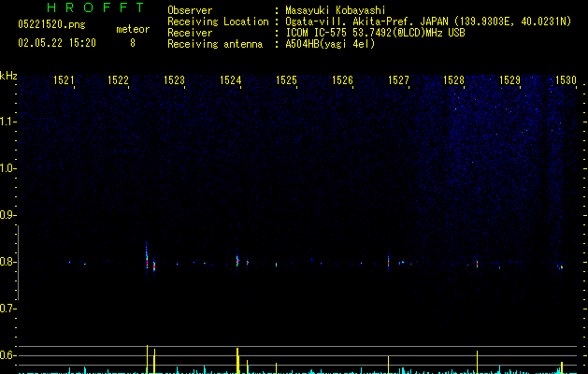Click the Observer label
The height and width of the screenshot is (374, 588).
190,10
